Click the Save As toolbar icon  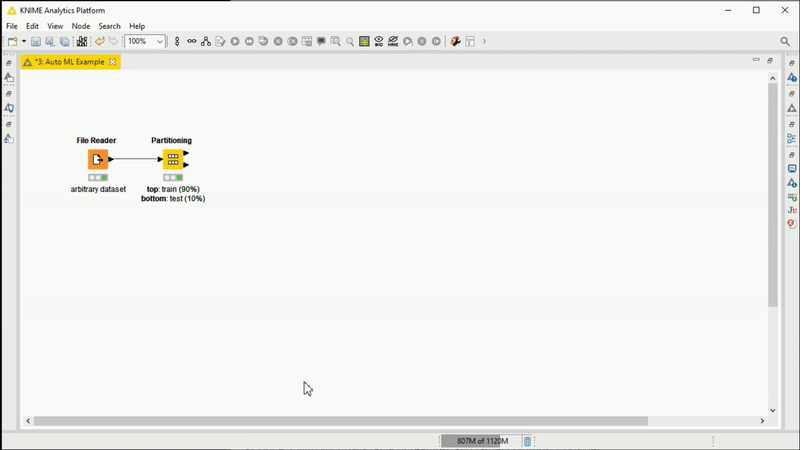[50, 41]
